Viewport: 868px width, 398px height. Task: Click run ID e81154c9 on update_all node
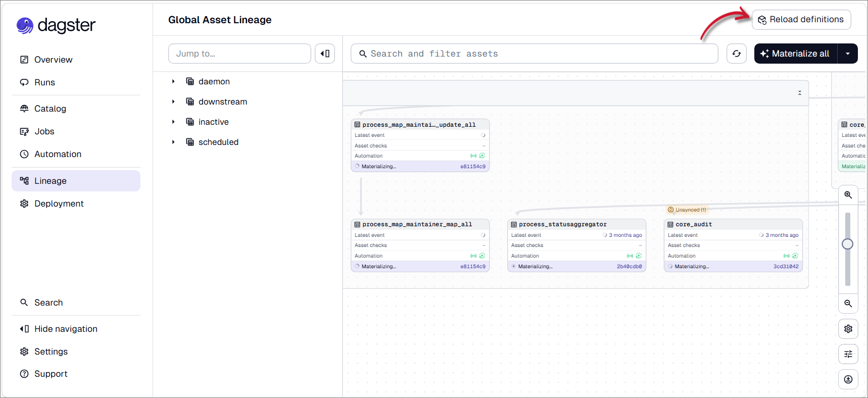[473, 166]
